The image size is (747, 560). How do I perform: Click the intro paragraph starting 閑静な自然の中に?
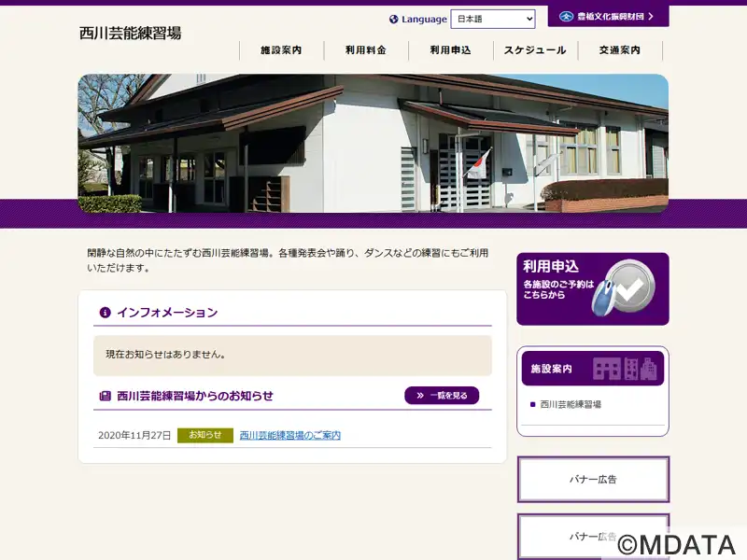(288, 260)
